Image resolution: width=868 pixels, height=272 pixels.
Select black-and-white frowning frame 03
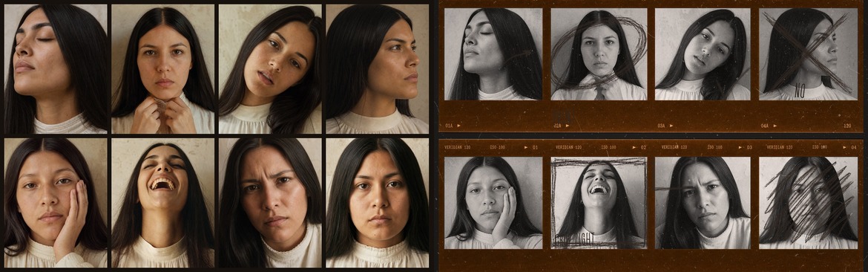coord(703,203)
